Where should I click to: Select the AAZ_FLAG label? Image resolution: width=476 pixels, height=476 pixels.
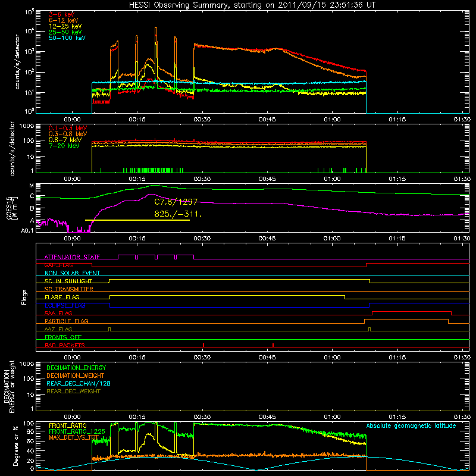(58, 329)
